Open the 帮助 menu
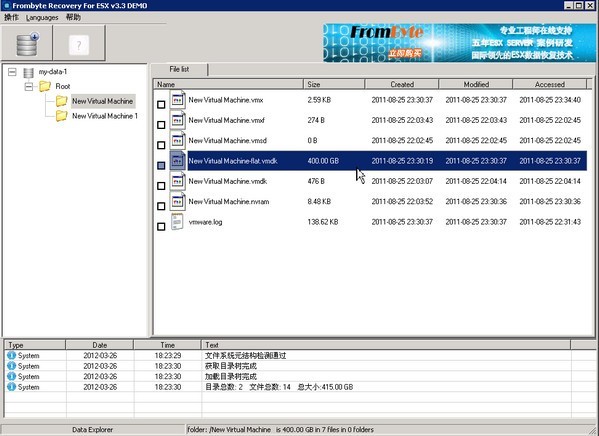The height and width of the screenshot is (436, 599). pyautogui.click(x=73, y=17)
